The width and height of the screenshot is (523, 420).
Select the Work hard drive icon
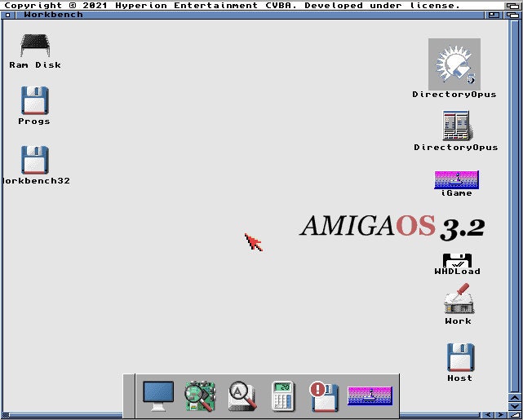(459, 298)
